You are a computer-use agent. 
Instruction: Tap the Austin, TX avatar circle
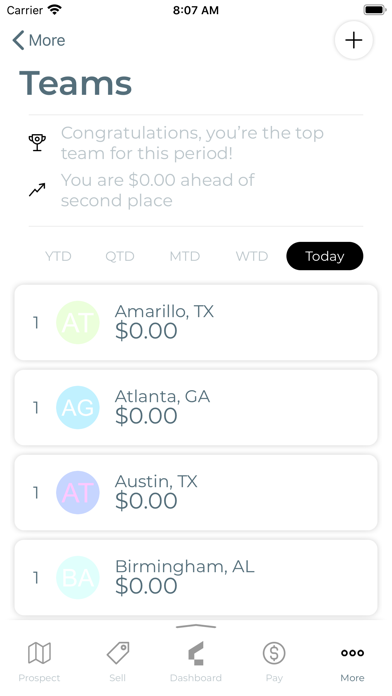click(x=78, y=493)
